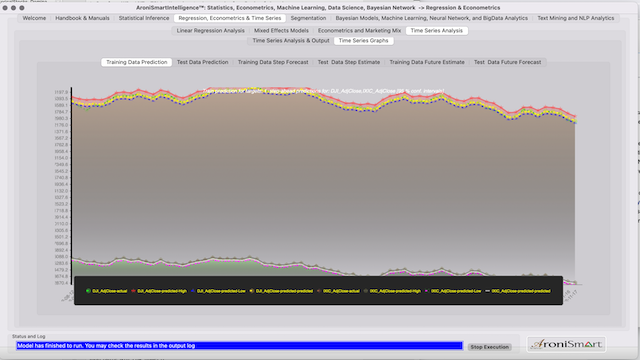
Task: Show Training Data Future Estimate graph
Action: (427, 62)
